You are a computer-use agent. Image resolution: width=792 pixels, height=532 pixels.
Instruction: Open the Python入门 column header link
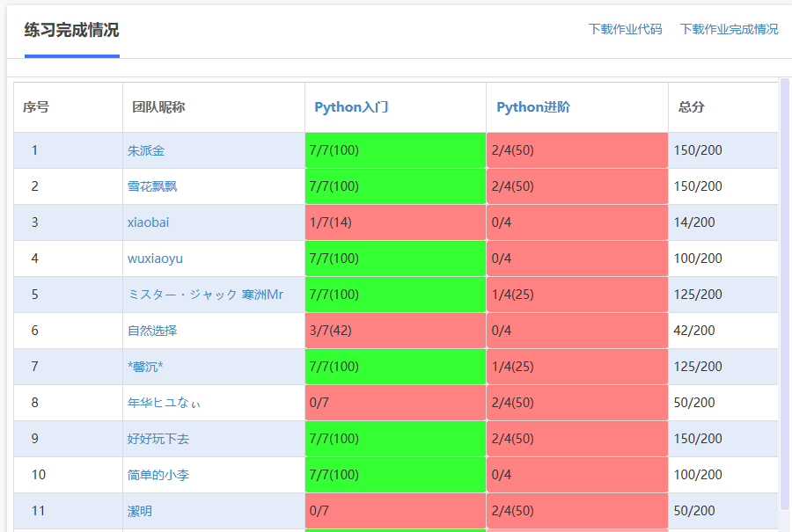(x=351, y=107)
